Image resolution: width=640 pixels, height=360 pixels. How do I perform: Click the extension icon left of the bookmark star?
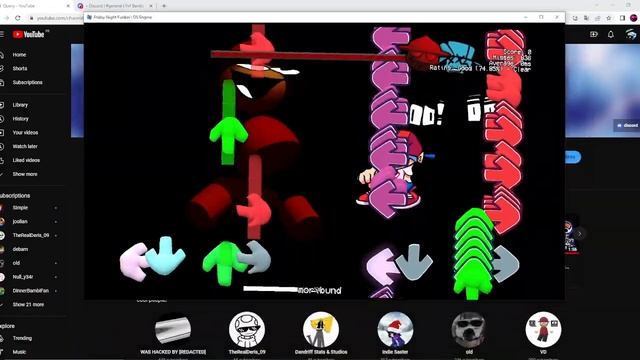tap(598, 18)
